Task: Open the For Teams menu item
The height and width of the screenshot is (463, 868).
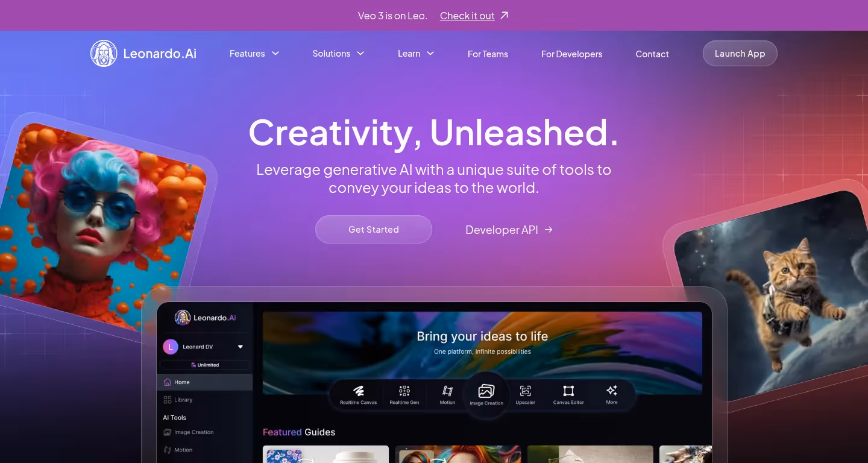Action: [x=488, y=54]
